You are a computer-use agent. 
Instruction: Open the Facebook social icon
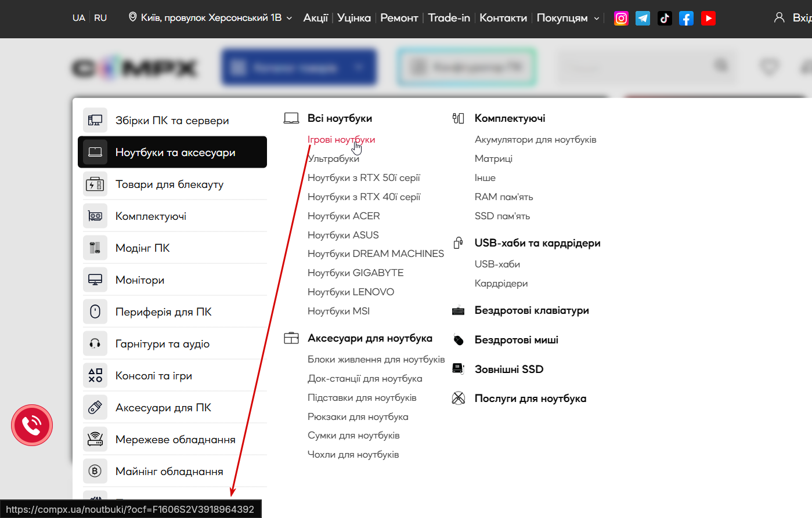click(686, 19)
